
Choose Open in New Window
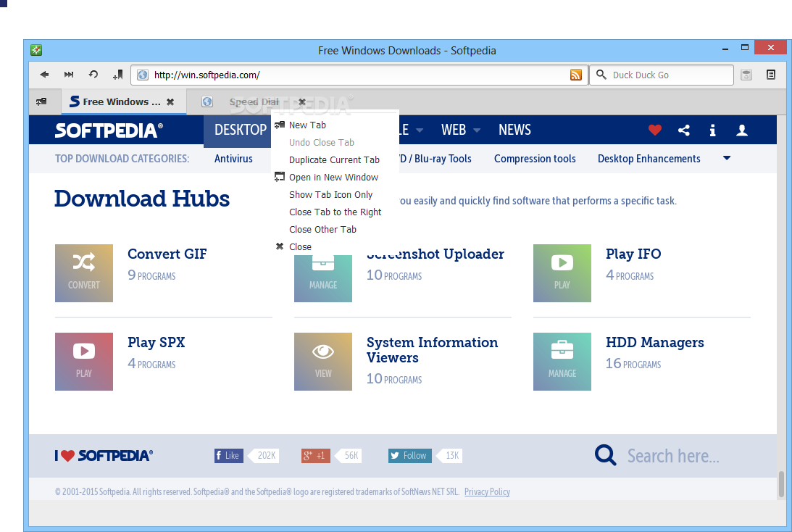[335, 178]
